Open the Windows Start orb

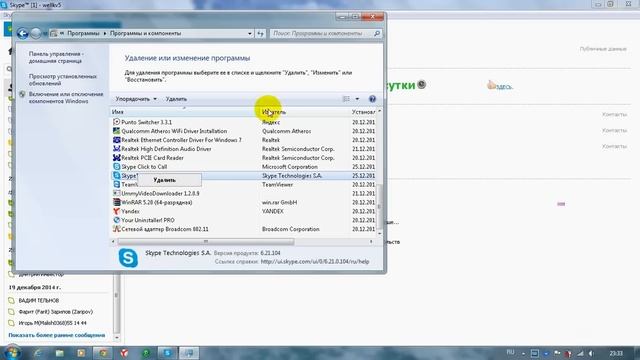12,353
